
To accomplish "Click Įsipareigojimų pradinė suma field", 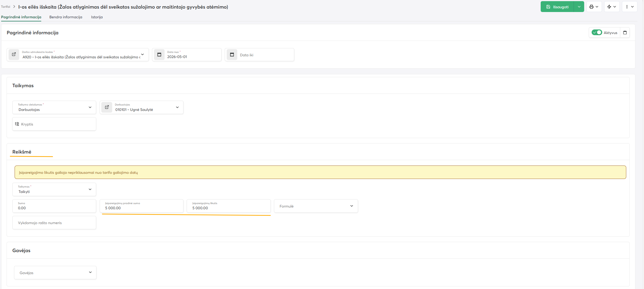I will pos(141,206).
